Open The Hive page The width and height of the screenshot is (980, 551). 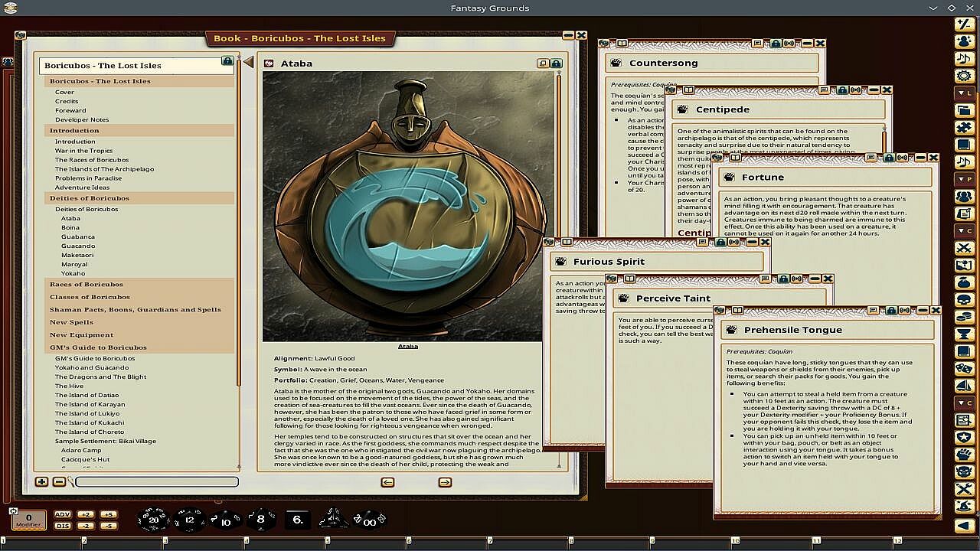[x=69, y=386]
